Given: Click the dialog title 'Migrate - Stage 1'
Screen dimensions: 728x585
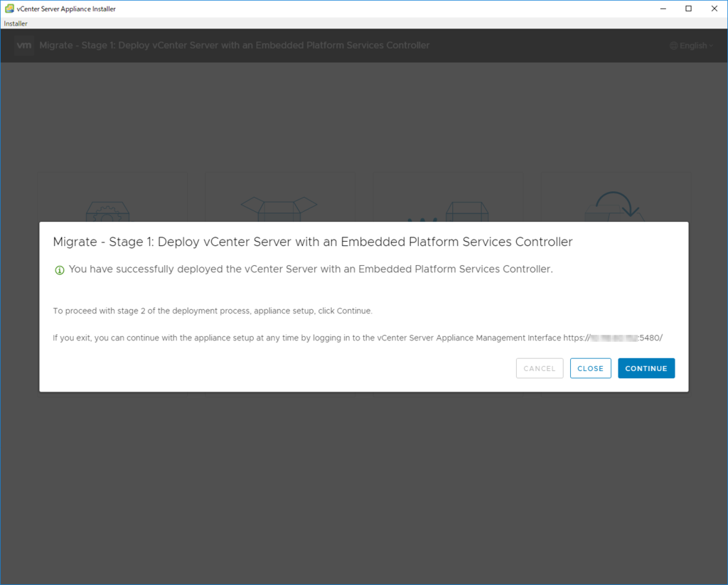Looking at the screenshot, I should [313, 242].
